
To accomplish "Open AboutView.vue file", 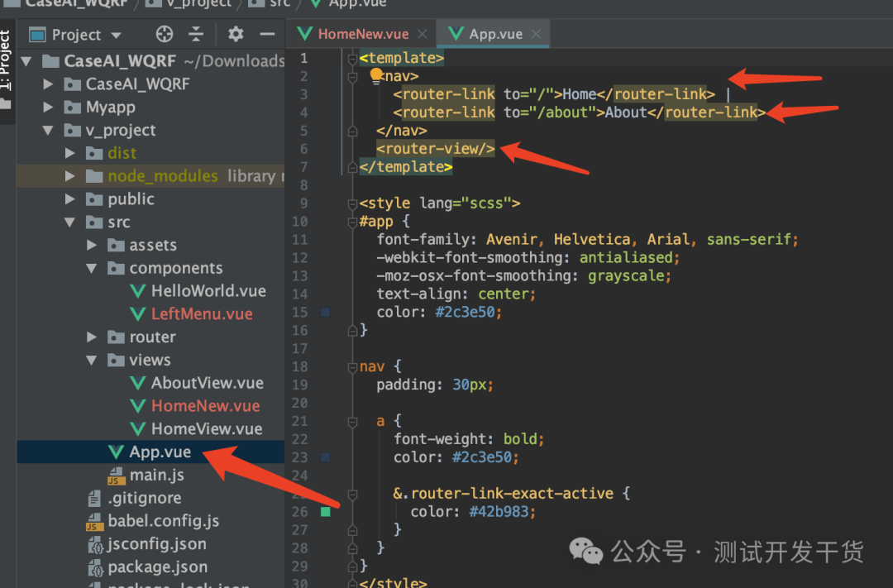I will tap(207, 383).
